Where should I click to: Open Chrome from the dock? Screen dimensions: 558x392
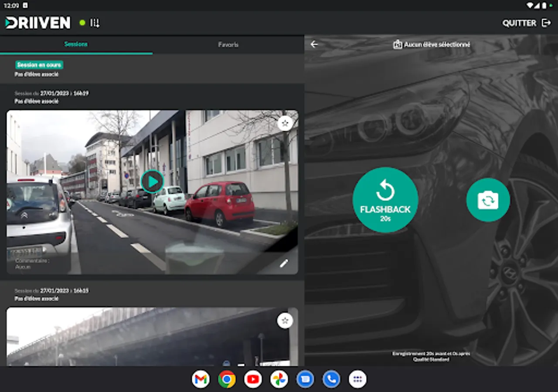[227, 379]
